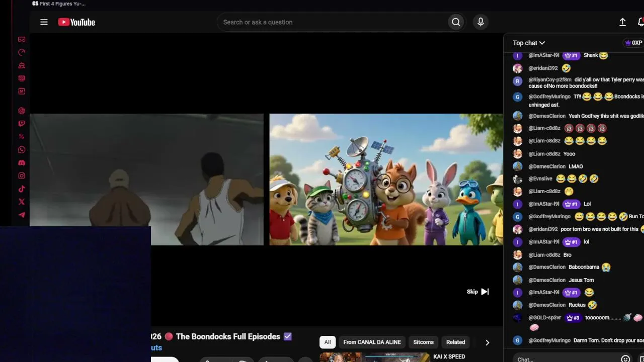Click @GOLD-sp3vr's username in chat

pos(545,318)
